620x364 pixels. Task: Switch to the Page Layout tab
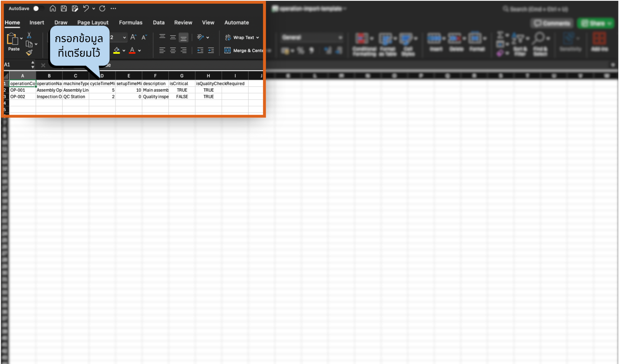[x=93, y=22]
